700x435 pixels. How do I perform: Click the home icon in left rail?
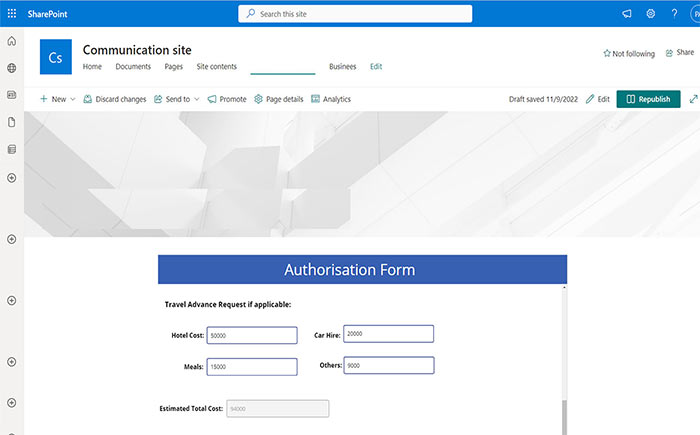coord(11,41)
